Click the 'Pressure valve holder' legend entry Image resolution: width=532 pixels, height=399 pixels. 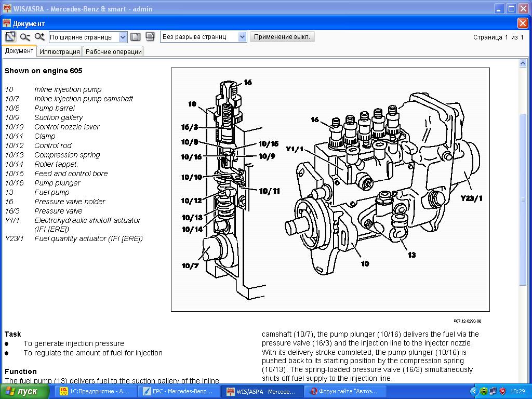click(x=70, y=202)
